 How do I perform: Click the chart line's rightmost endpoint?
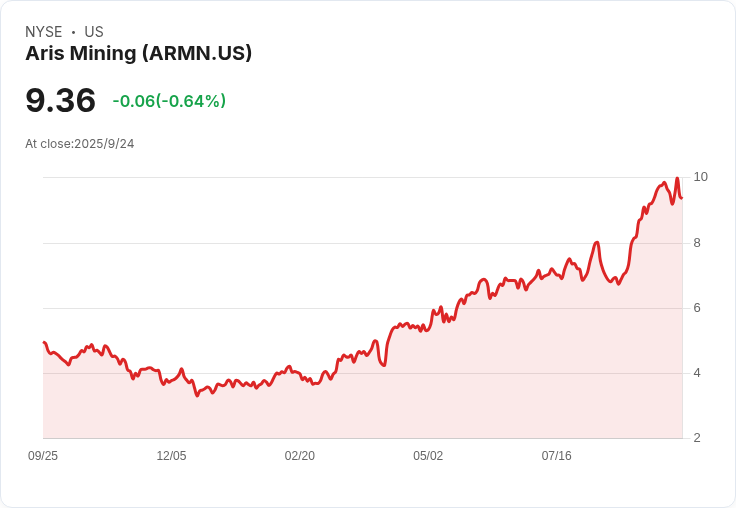pos(682,198)
